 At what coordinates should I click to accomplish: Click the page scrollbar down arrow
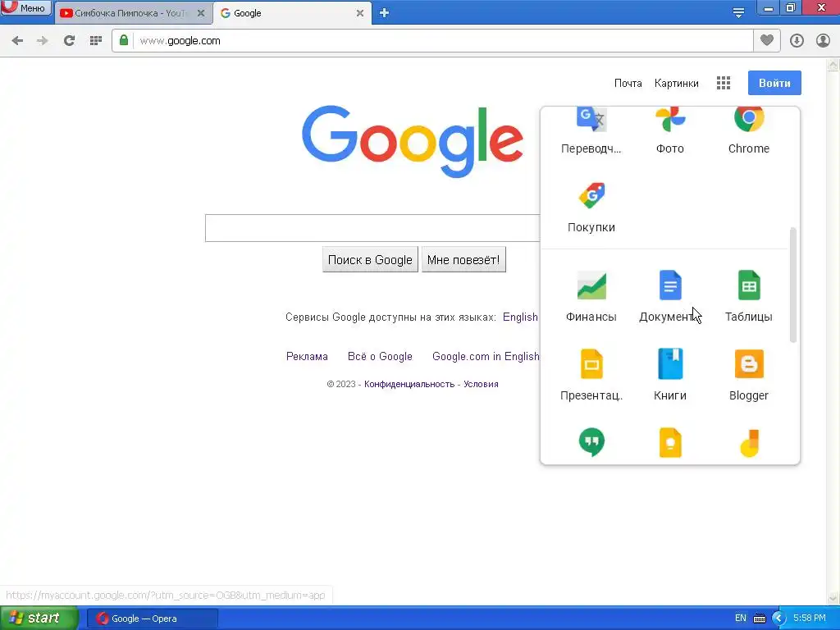[x=833, y=598]
